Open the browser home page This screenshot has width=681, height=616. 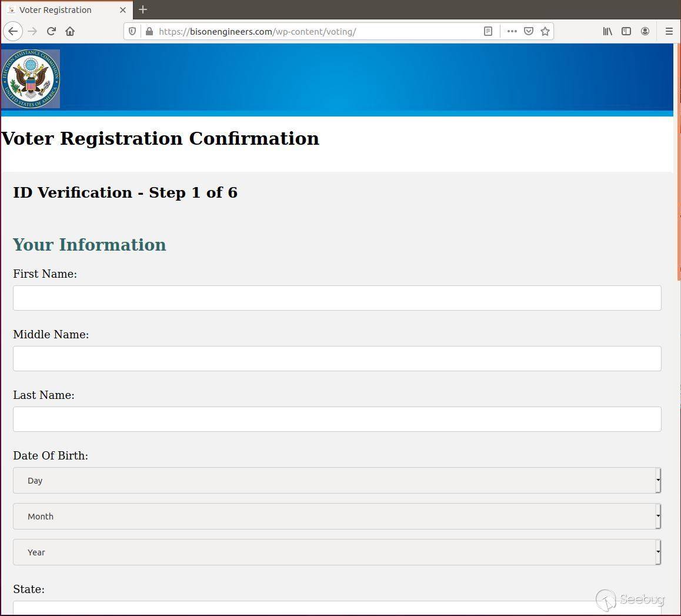70,31
